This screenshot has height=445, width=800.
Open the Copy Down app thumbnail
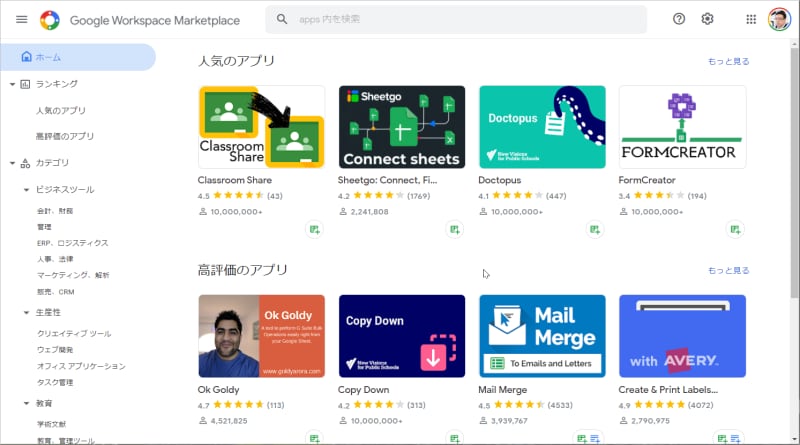pyautogui.click(x=402, y=336)
